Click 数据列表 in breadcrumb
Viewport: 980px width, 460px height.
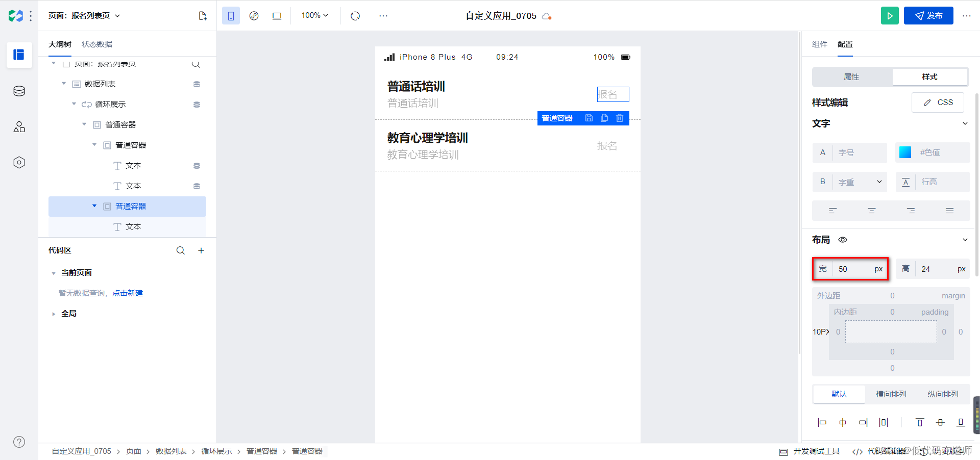coord(171,451)
